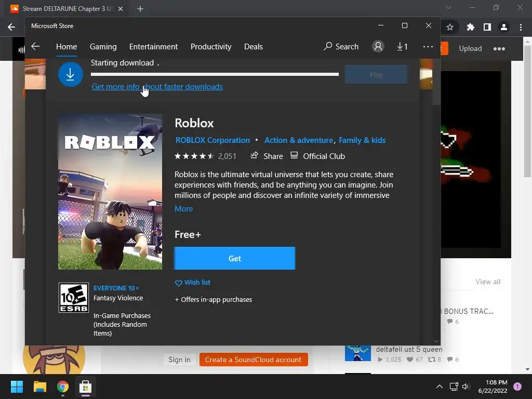This screenshot has height=399, width=532.
Task: Open a new Chrome tab
Action: click(140, 9)
